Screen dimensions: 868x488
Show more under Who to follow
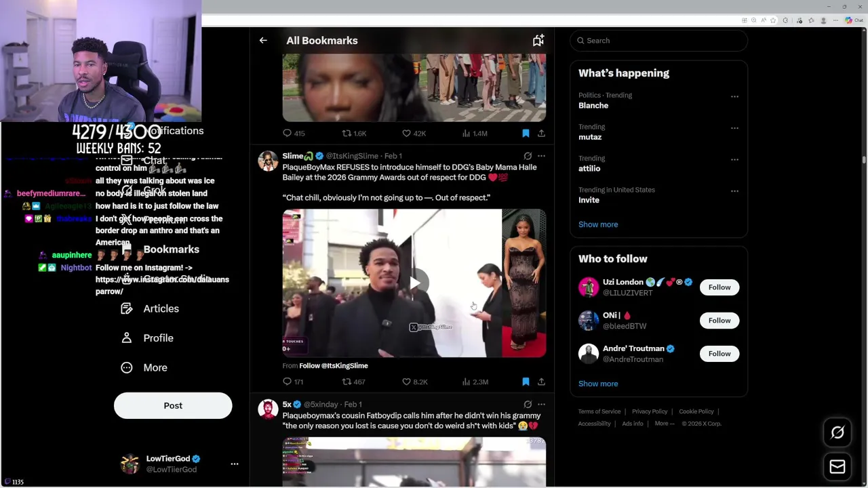click(598, 384)
